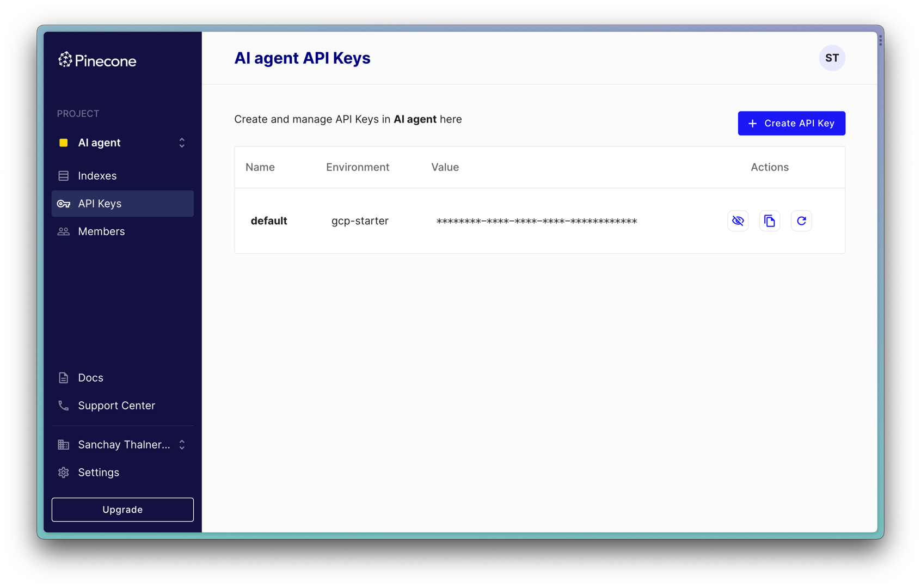Open the Support Center
Viewport: 921px width, 588px height.
[122, 406]
